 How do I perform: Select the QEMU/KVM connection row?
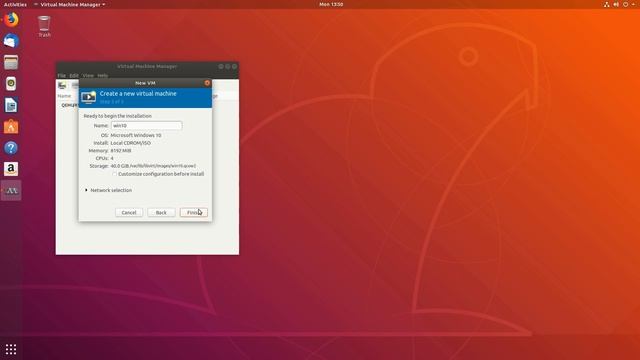[x=69, y=105]
